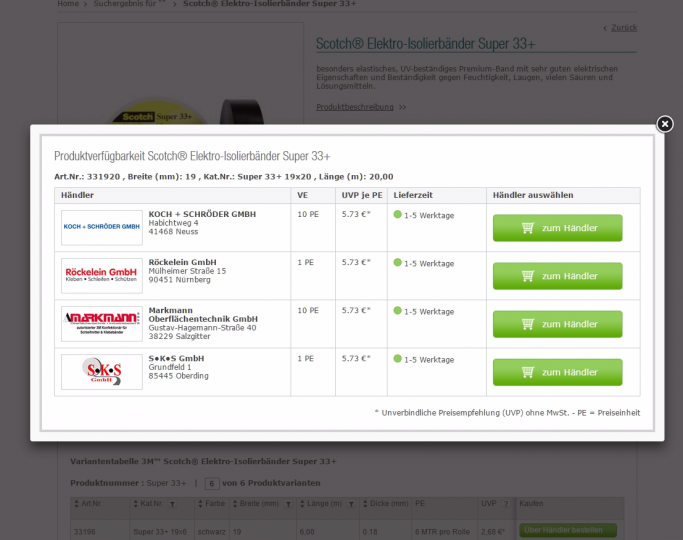Sort by Kat.Nr. column arrows
The height and width of the screenshot is (540, 683).
[x=135, y=504]
